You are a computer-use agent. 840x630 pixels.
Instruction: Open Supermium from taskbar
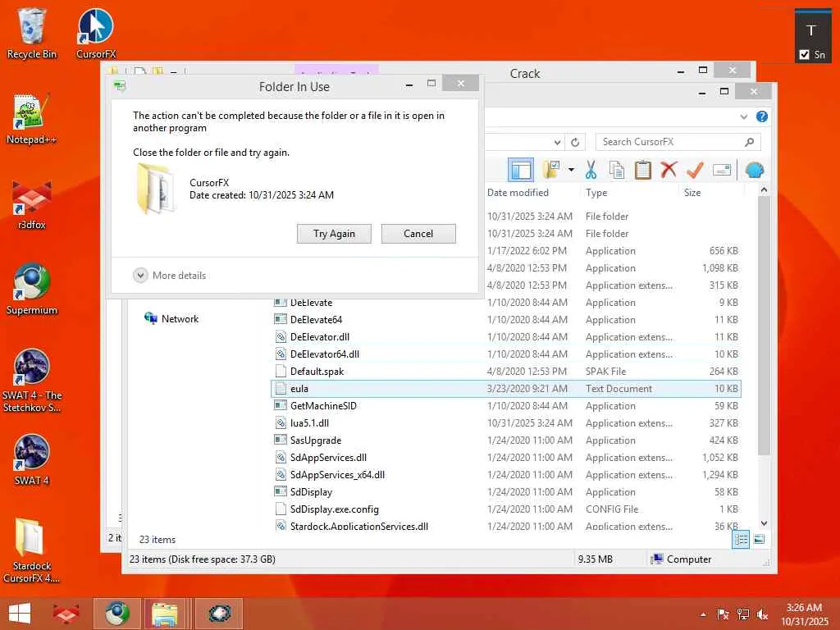(117, 614)
